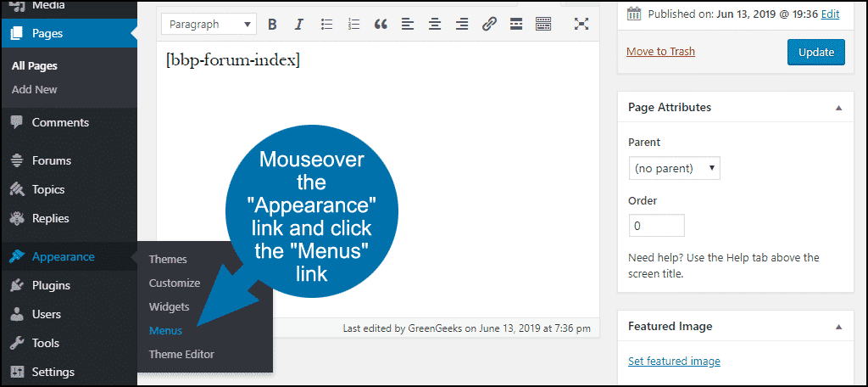Apply italic formatting in editor toolbar
Screen dimensions: 868x387
(x=299, y=24)
